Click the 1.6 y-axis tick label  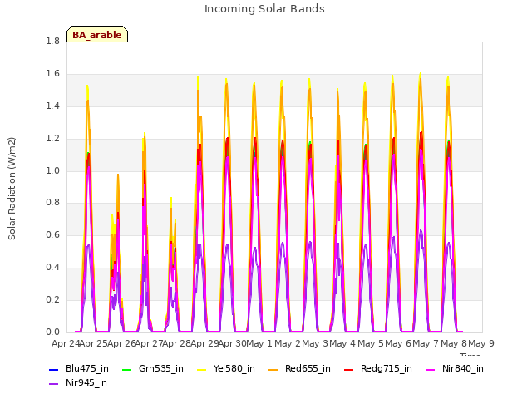(52, 74)
